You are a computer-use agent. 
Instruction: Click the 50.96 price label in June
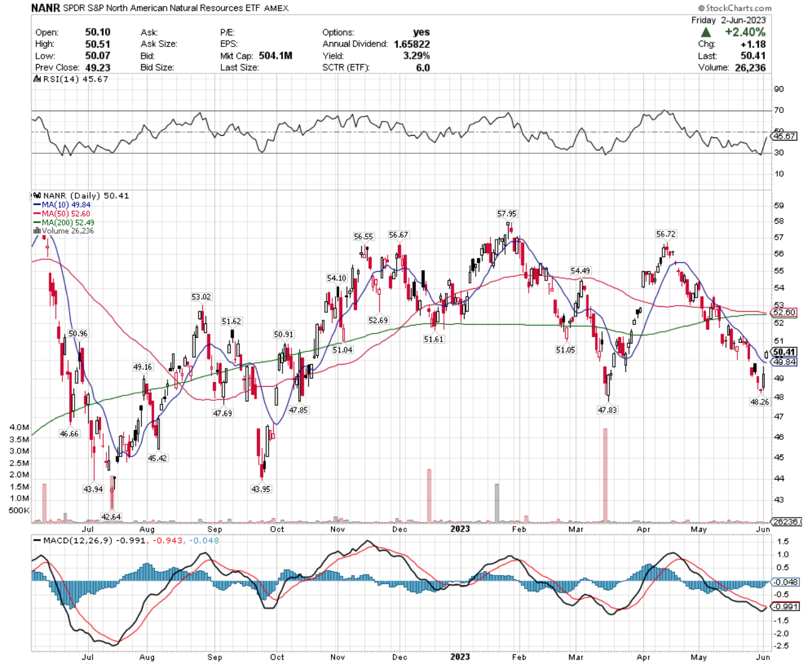click(78, 334)
